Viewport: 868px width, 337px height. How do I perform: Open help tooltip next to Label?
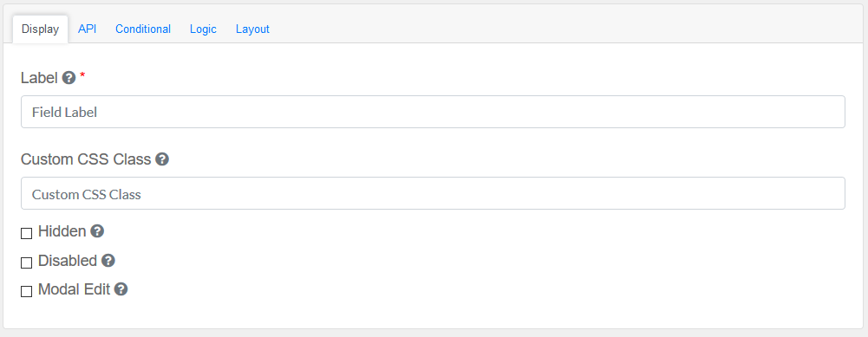[69, 78]
